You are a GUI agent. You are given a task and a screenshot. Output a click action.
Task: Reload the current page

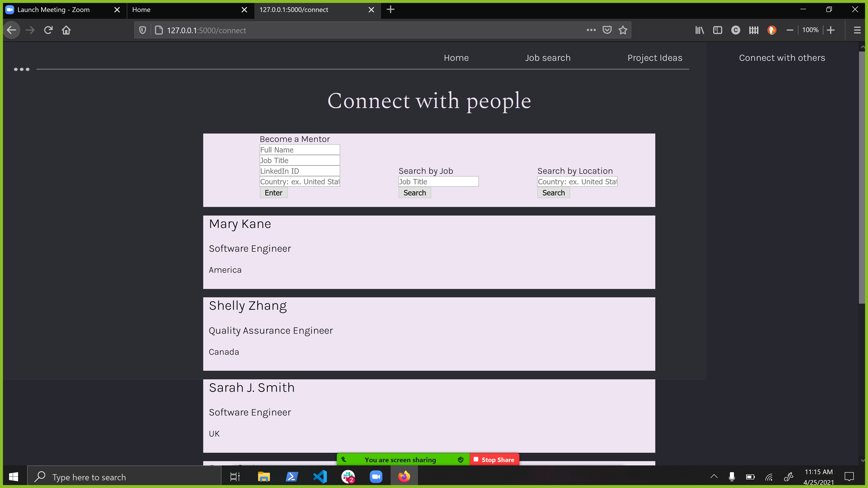[48, 30]
